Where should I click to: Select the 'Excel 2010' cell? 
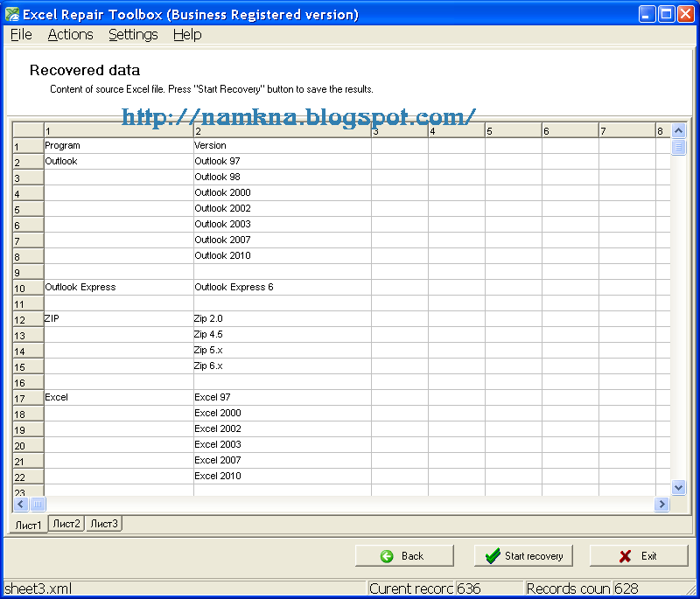point(282,476)
